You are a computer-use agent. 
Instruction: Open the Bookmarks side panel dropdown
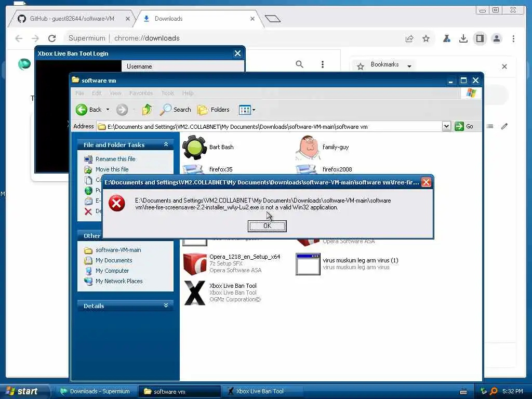[x=409, y=66]
